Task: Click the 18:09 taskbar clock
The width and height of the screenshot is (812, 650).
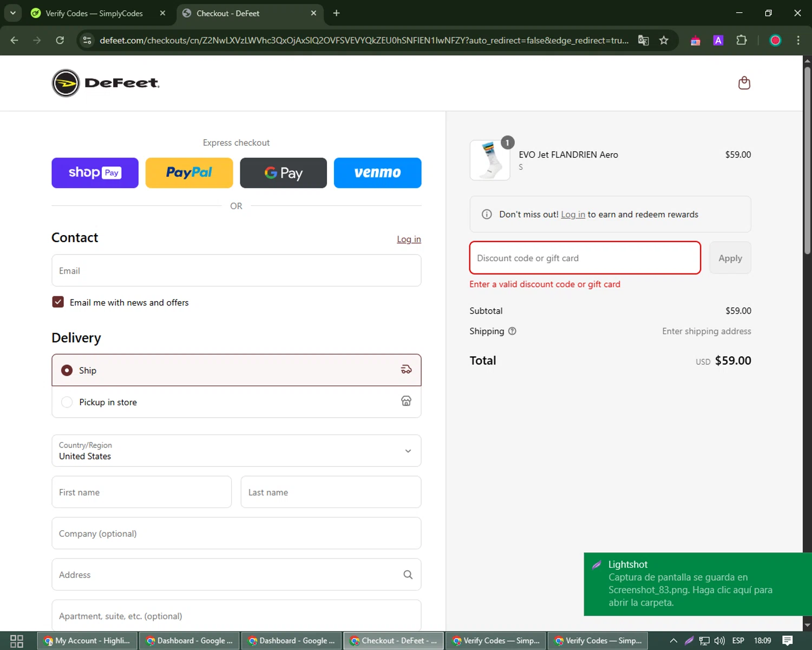Action: pos(762,641)
